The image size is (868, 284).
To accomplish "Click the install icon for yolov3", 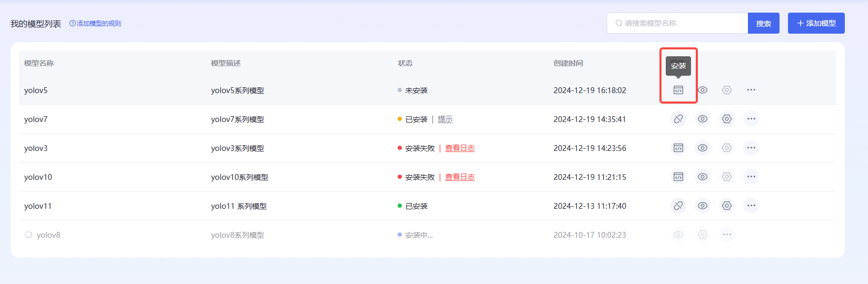I will click(x=678, y=148).
